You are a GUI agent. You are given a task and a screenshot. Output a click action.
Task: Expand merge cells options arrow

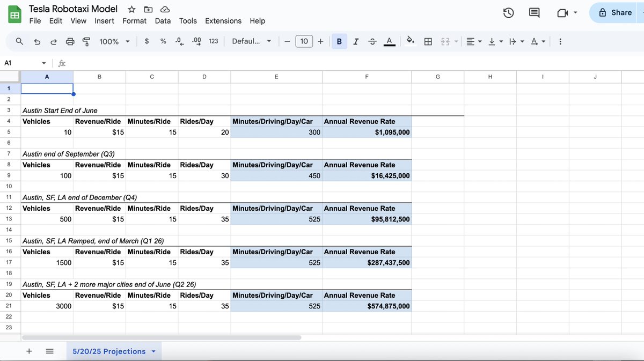pyautogui.click(x=456, y=41)
